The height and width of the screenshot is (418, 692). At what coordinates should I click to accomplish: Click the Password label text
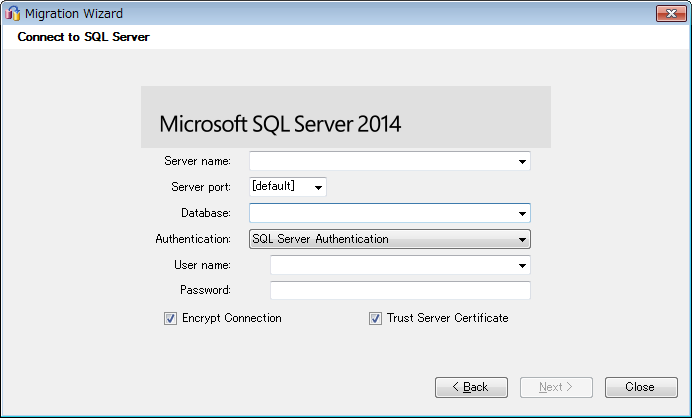205,290
